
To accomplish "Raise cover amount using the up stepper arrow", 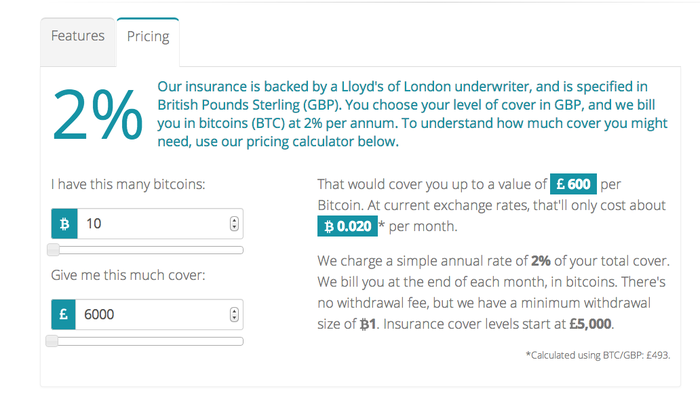I will tap(234, 311).
